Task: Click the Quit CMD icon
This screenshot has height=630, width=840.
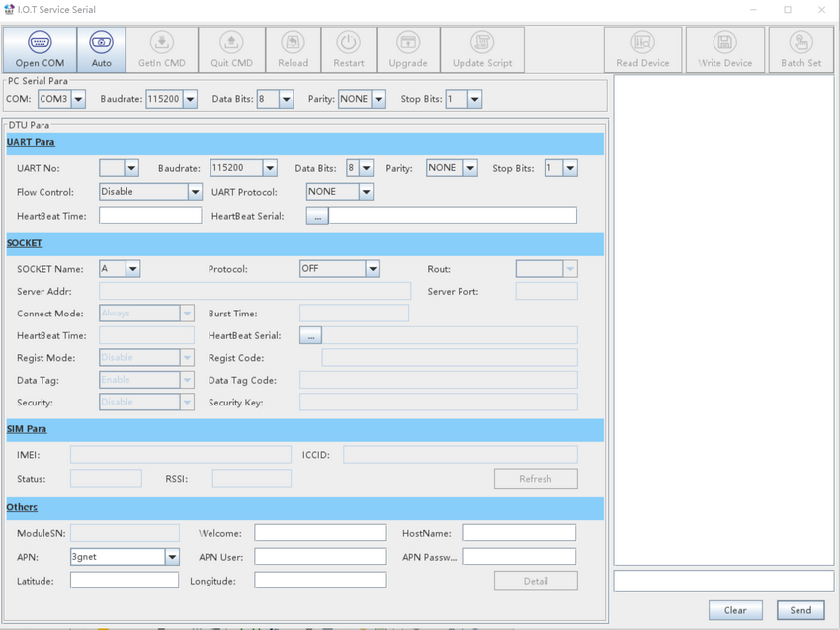Action: point(230,44)
